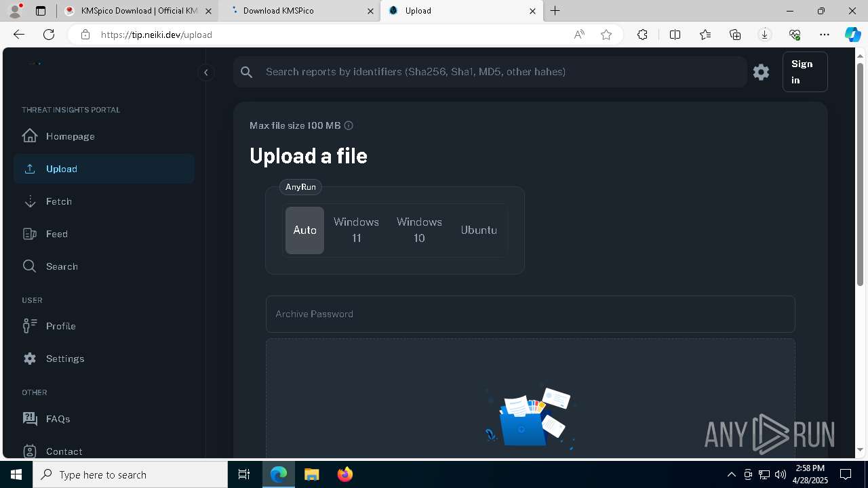Open Split screen view
868x488 pixels.
pyautogui.click(x=675, y=35)
